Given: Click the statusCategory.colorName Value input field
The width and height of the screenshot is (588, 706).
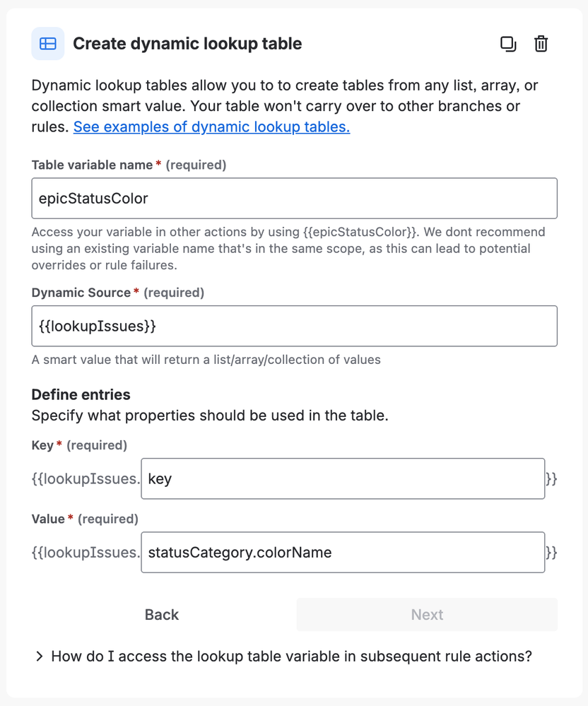Looking at the screenshot, I should 343,553.
